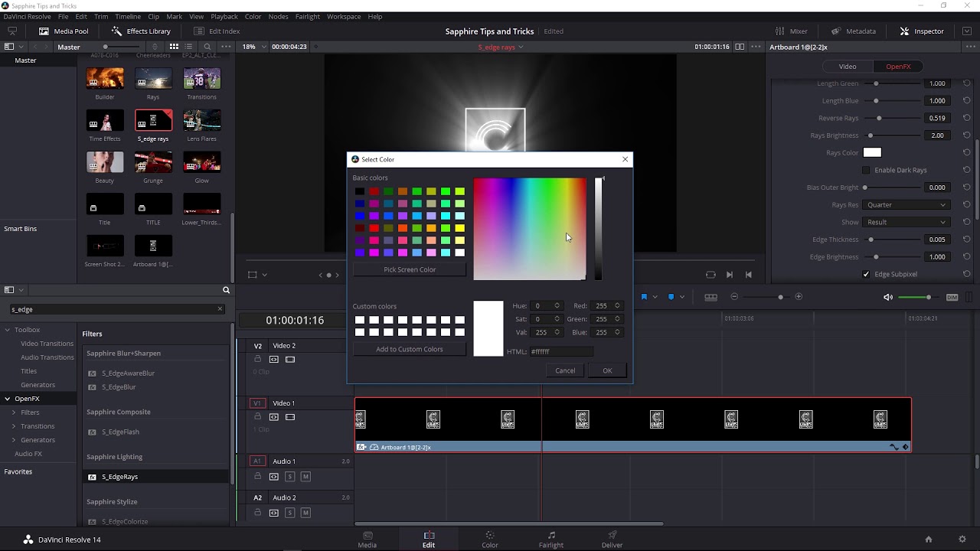Pick black from Basic colors
This screenshot has width=980, height=551.
click(x=360, y=191)
